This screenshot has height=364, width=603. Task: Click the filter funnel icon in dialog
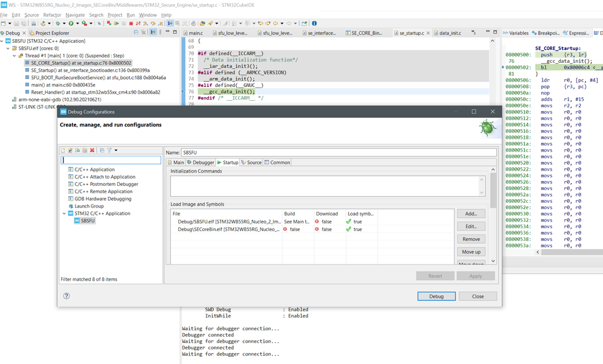(x=109, y=150)
